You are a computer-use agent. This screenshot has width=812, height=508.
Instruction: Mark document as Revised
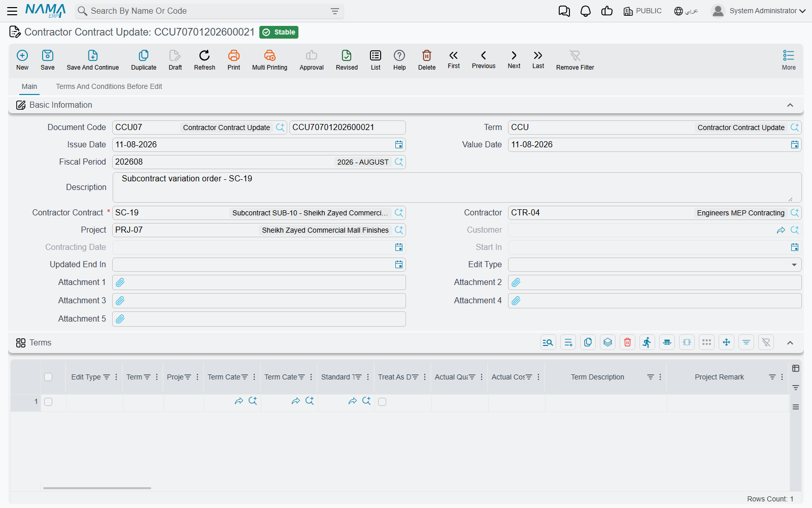[347, 60]
